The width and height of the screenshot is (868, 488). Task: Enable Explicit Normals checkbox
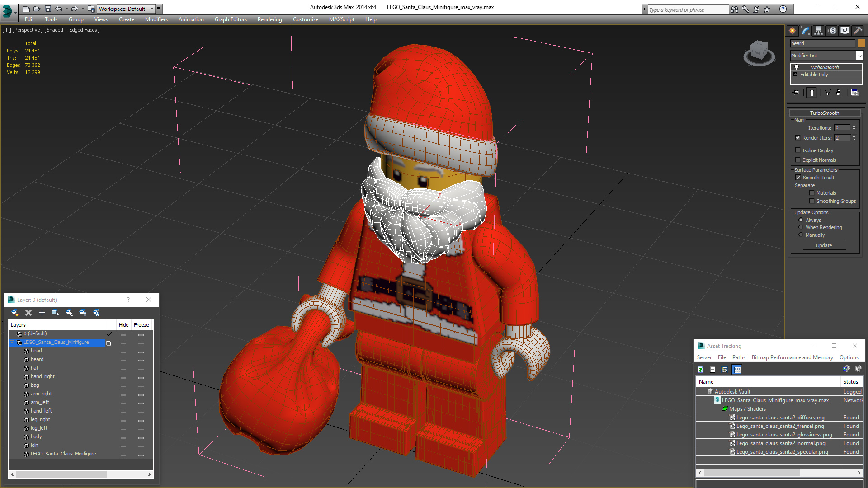(798, 160)
